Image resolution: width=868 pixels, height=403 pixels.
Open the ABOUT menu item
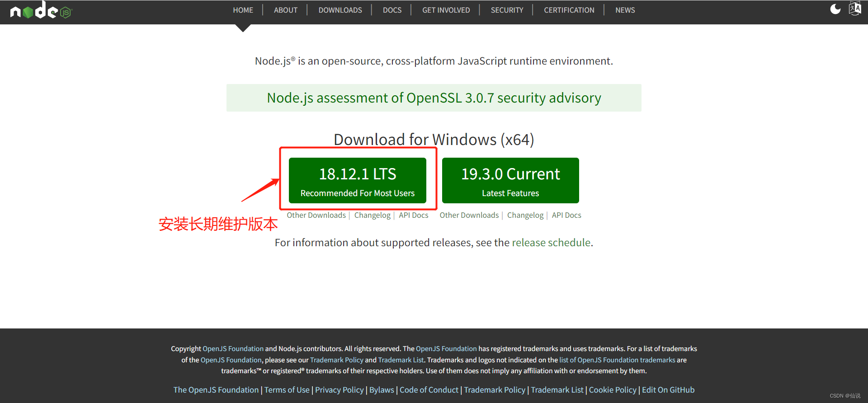pyautogui.click(x=286, y=10)
